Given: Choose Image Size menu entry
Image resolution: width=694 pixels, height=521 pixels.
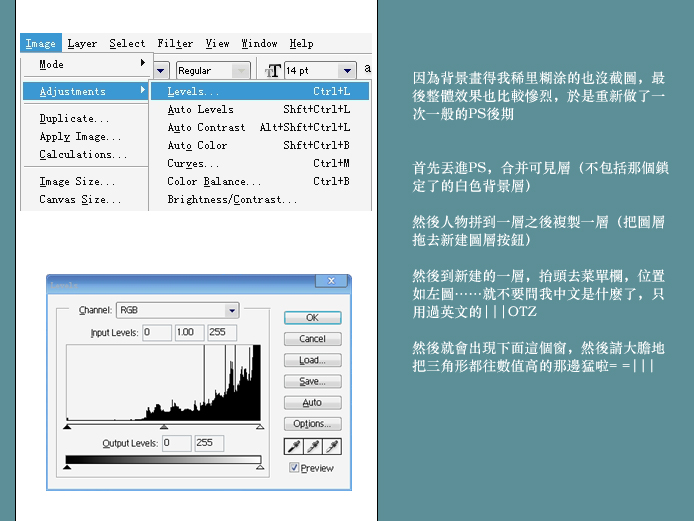Looking at the screenshot, I should 77,181.
